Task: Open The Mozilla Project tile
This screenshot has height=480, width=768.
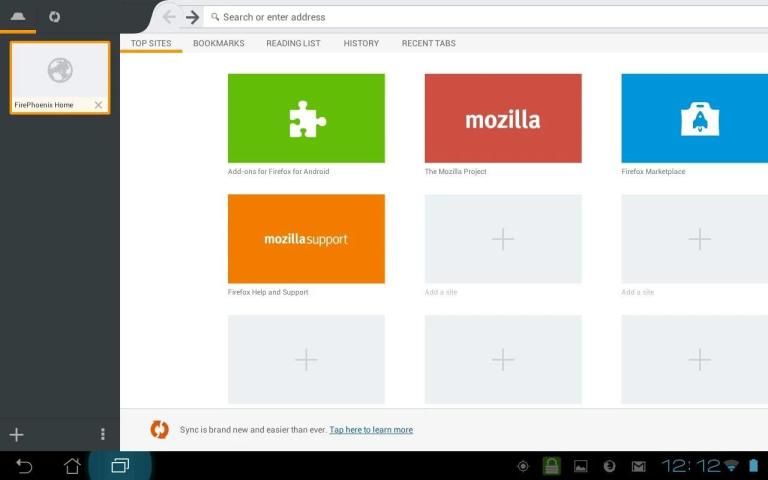Action: 502,118
